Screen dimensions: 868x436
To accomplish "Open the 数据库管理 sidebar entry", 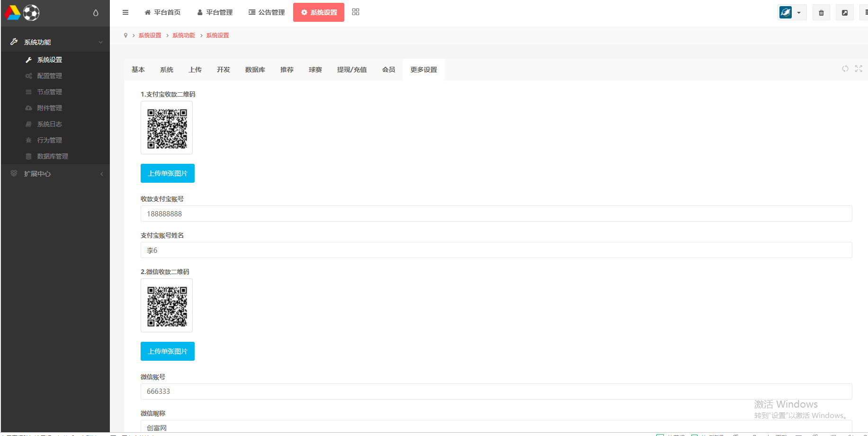I will point(53,156).
